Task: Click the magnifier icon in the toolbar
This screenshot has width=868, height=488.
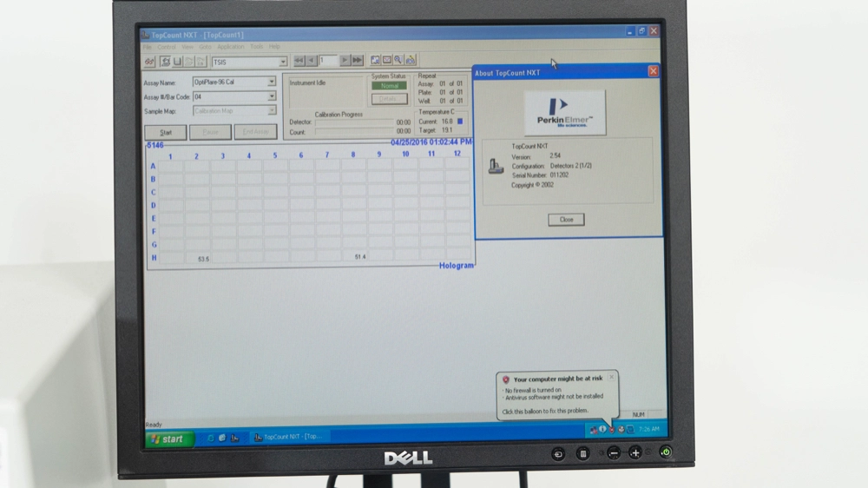Action: [398, 61]
